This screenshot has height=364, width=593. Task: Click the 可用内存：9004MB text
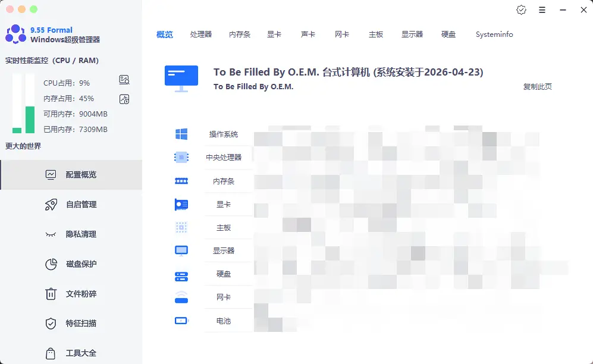(76, 114)
